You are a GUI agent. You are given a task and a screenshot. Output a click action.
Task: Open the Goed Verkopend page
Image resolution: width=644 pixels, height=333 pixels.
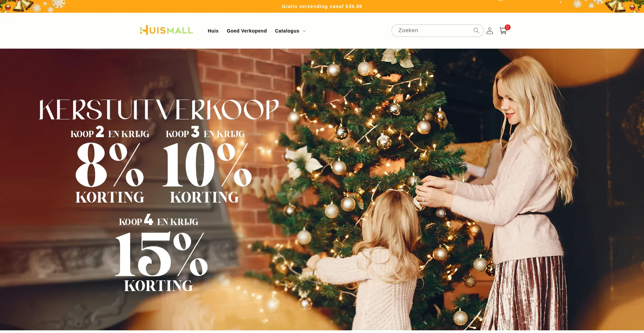click(x=247, y=31)
